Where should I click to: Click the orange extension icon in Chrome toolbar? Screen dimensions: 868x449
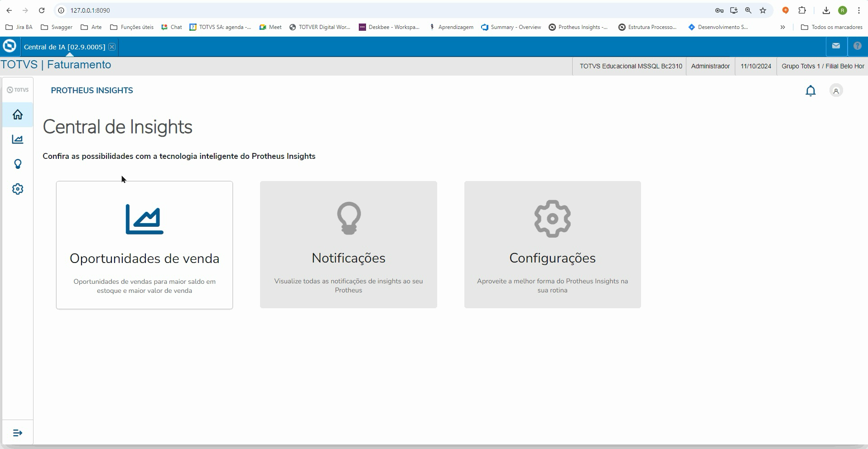pyautogui.click(x=786, y=10)
